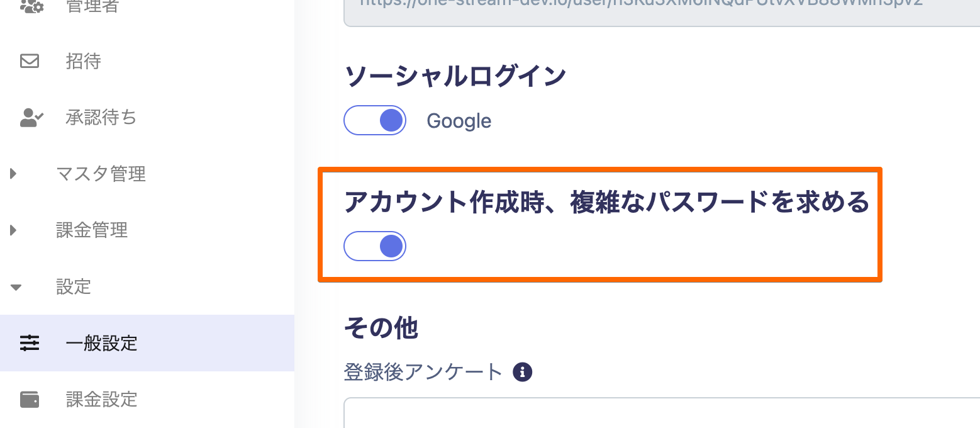This screenshot has height=428, width=980.
Task: Click the info icon next to 登録後アンケート
Action: (522, 372)
